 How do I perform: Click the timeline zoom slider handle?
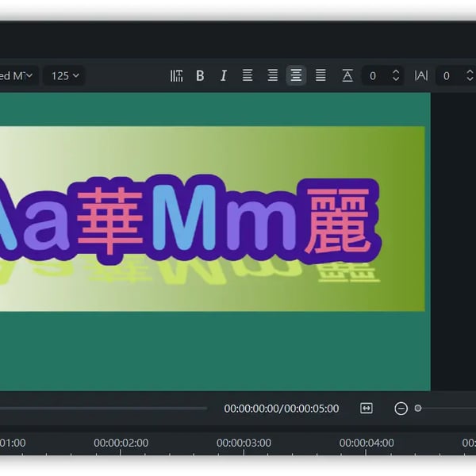click(418, 409)
